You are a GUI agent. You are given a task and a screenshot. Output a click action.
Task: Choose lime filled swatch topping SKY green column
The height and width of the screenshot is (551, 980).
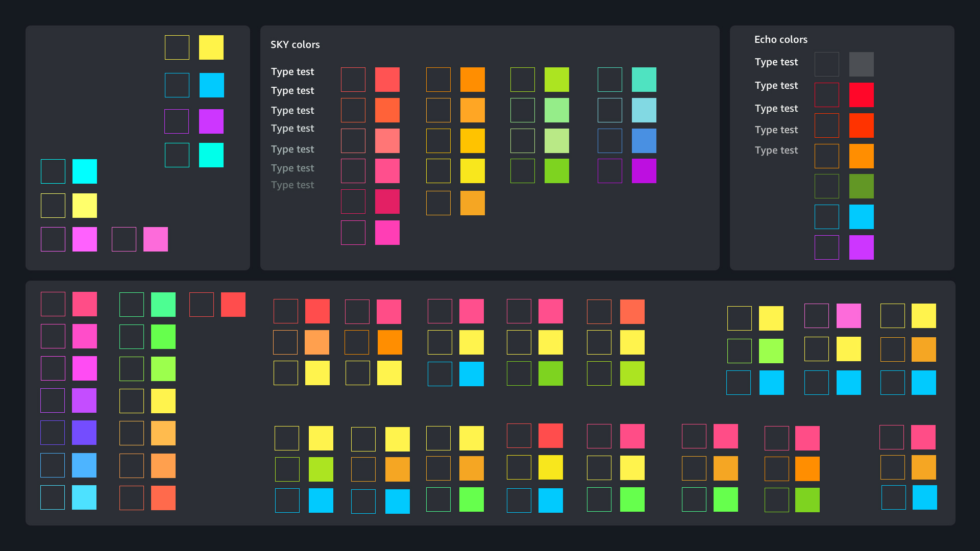click(x=556, y=80)
